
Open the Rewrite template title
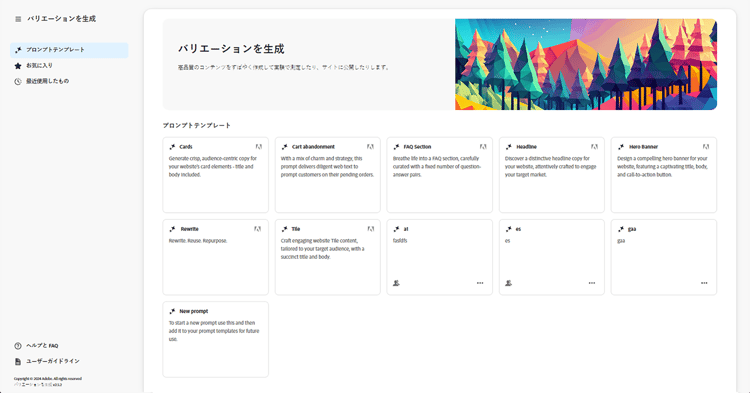(x=189, y=229)
